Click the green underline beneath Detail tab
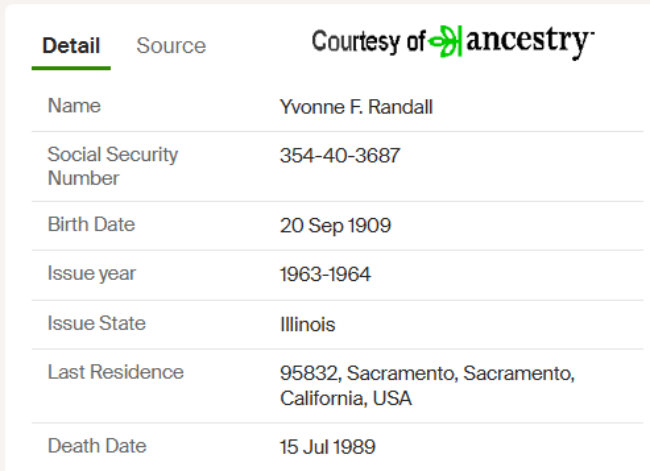Viewport: 650px width, 471px height. (x=71, y=68)
